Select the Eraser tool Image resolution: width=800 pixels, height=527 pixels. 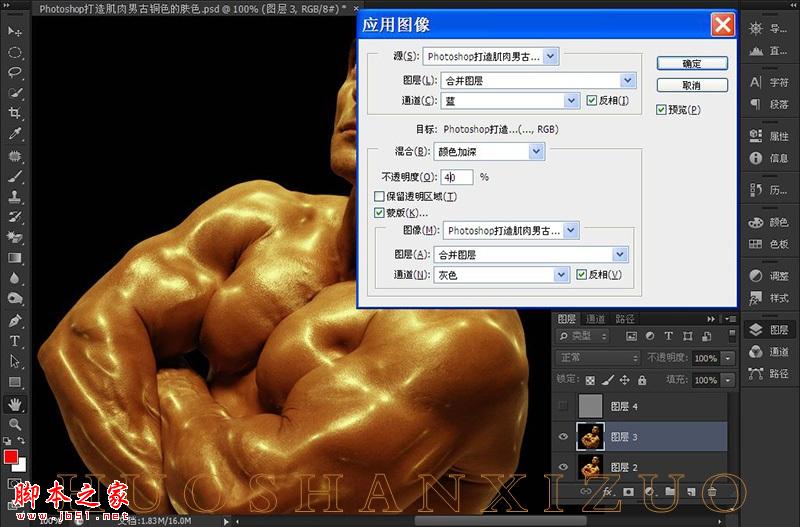tap(15, 237)
